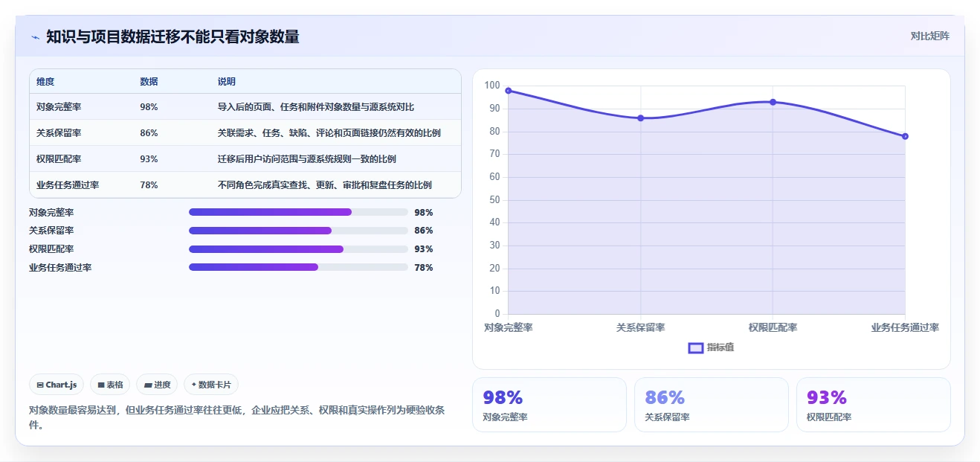Click description starting 迁移后用户访问范围
Image resolution: width=980 pixels, height=462 pixels.
tap(307, 159)
